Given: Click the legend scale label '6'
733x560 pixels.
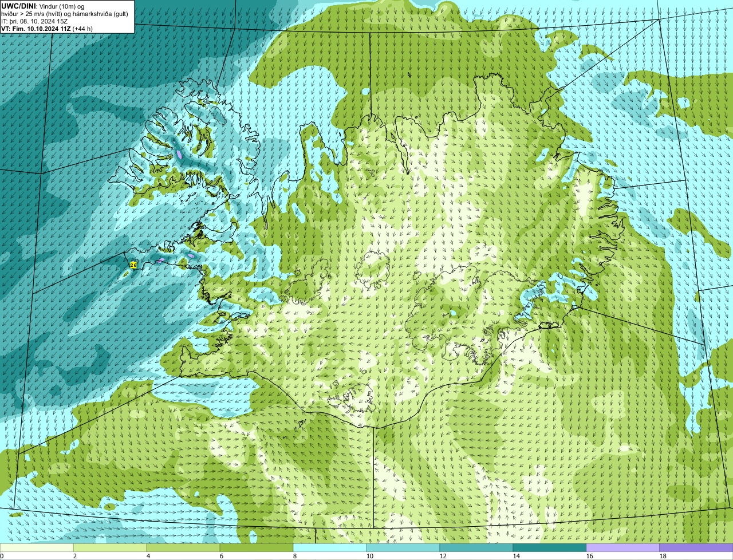Looking at the screenshot, I should point(222,556).
